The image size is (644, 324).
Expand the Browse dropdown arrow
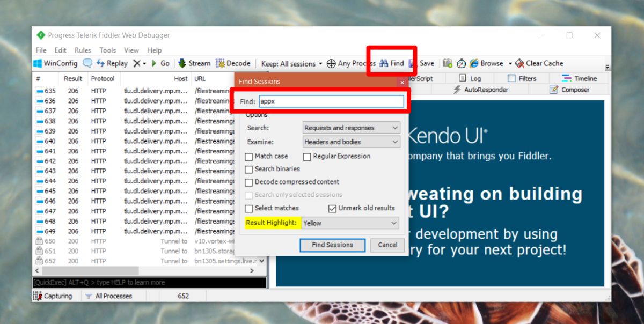[510, 63]
